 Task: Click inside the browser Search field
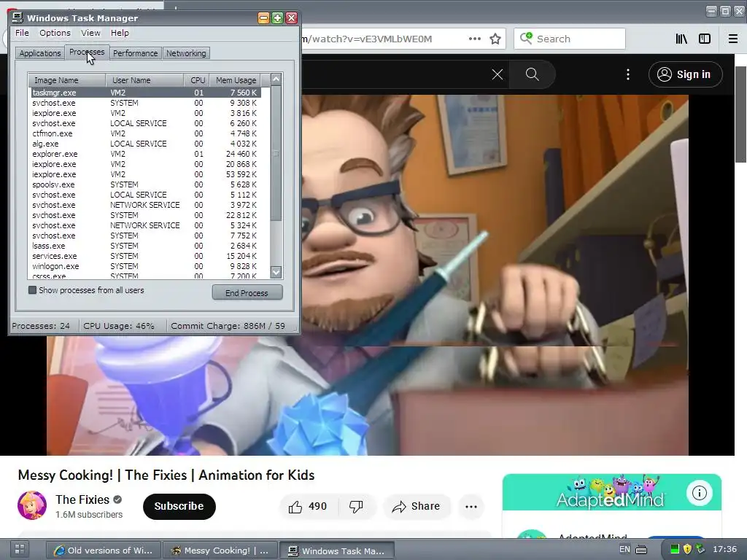(x=569, y=39)
